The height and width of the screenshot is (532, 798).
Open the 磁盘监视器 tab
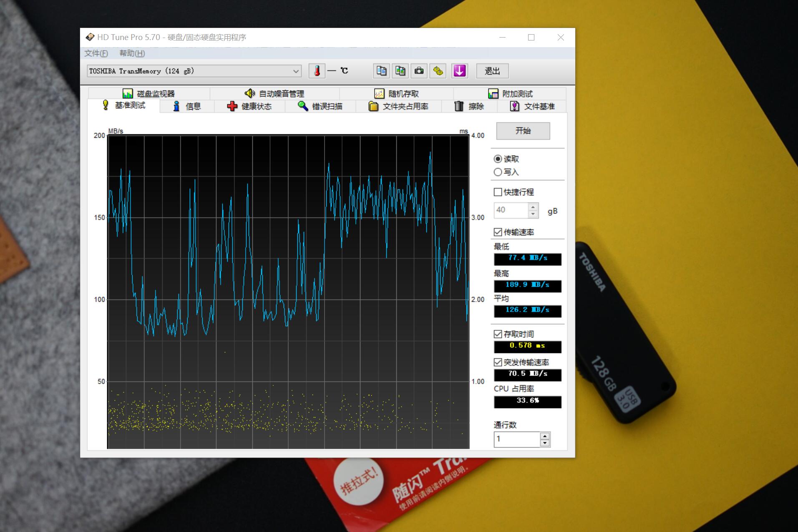click(x=149, y=93)
